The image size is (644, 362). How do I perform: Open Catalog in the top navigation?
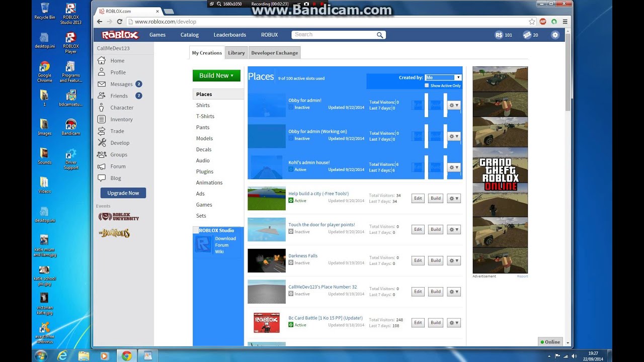pyautogui.click(x=190, y=35)
